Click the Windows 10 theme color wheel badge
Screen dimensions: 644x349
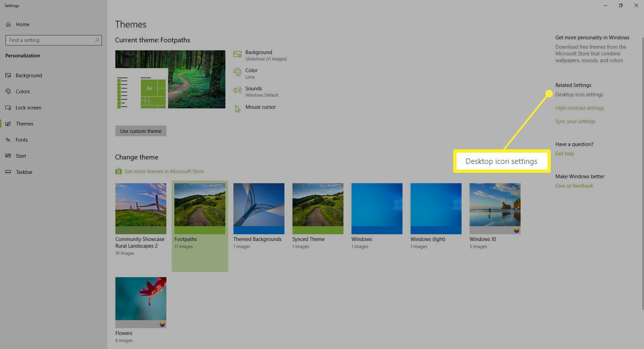517,230
